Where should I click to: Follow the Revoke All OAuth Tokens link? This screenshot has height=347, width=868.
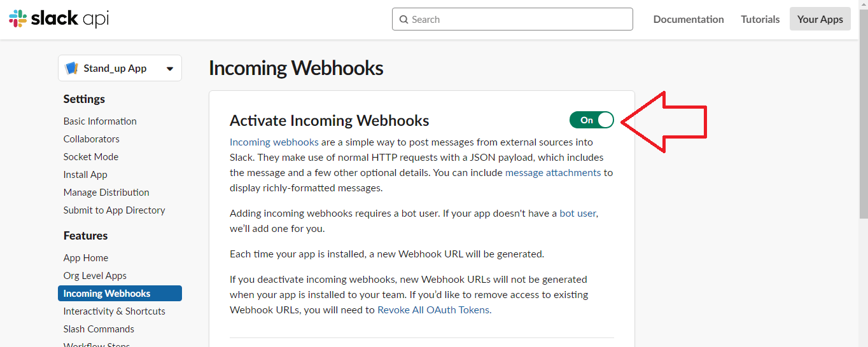(433, 310)
